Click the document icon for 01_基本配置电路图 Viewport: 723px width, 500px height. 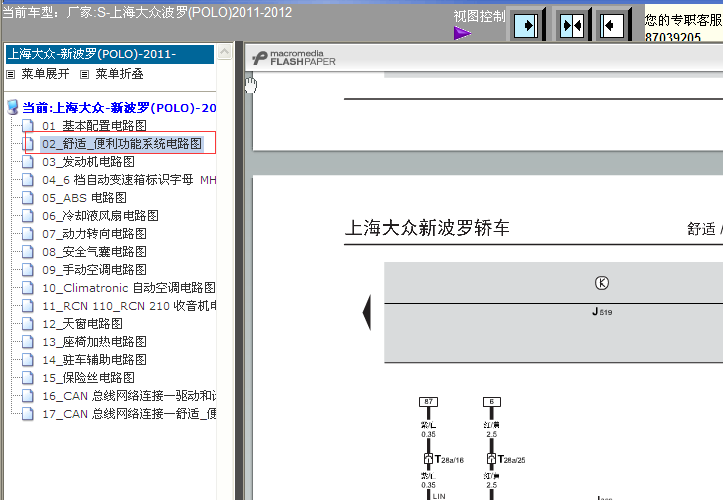[28, 125]
